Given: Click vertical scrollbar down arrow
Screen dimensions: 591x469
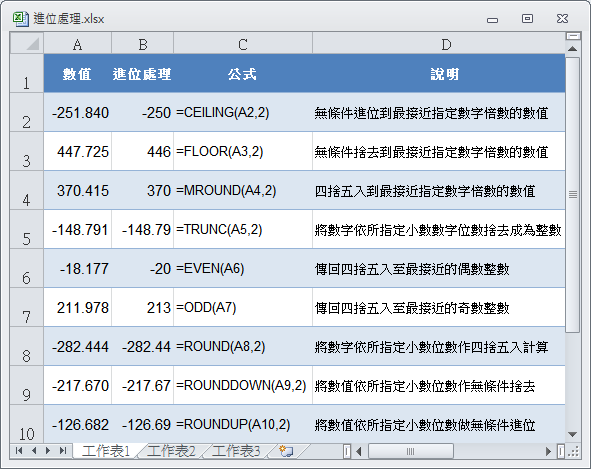Looking at the screenshot, I should (573, 434).
